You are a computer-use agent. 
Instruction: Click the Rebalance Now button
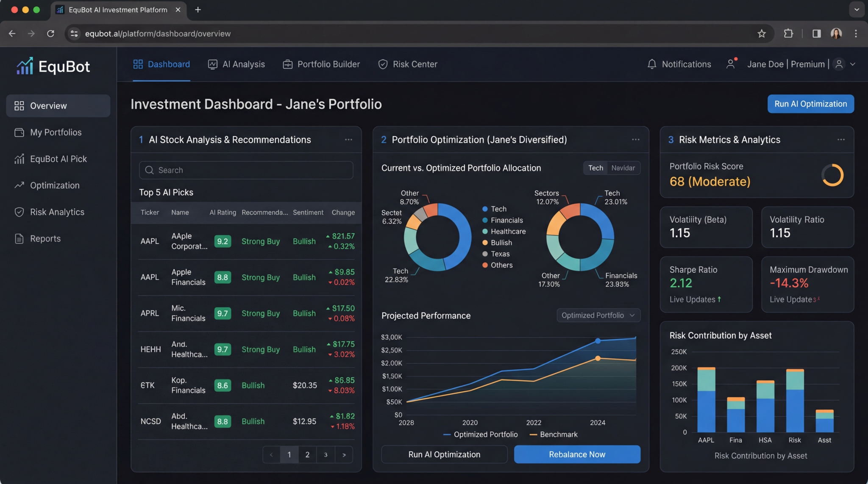tap(577, 454)
